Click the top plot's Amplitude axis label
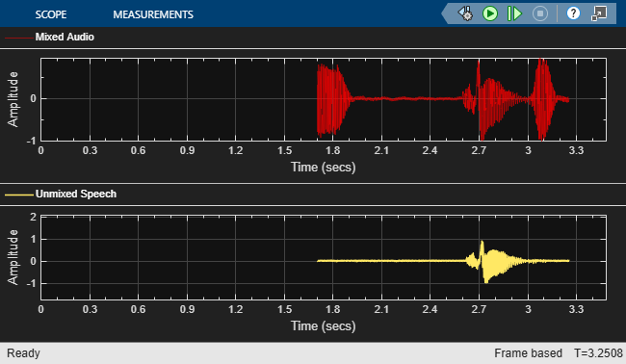Viewport: 626px width, 364px height. point(13,99)
